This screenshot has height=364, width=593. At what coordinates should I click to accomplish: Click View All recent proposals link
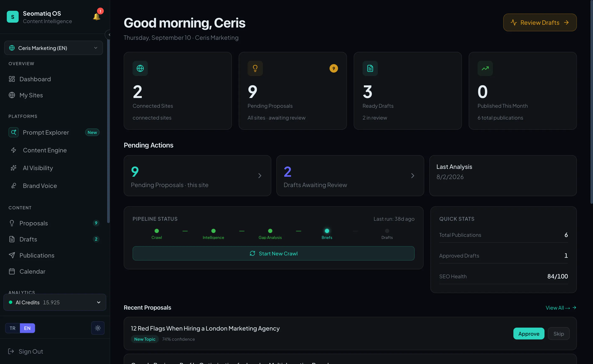click(x=561, y=308)
